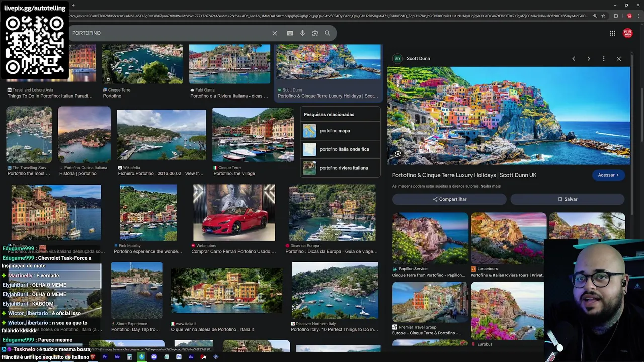Open the Google apps grid
Screen dimensions: 644x362
coord(612,33)
